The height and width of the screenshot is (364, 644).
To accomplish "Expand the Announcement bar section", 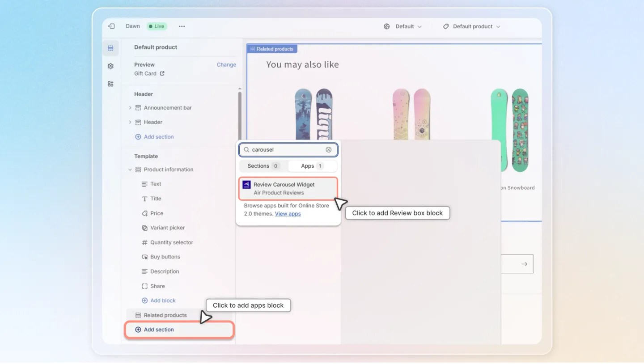I will [130, 108].
